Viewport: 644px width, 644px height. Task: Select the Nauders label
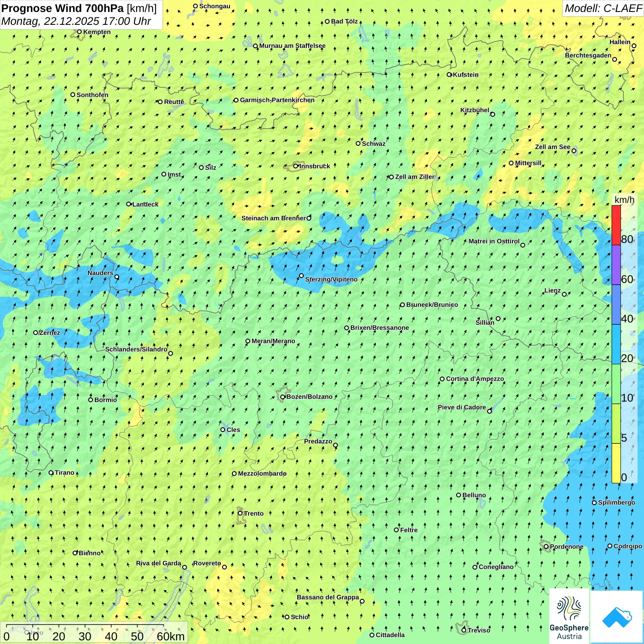coord(100,273)
